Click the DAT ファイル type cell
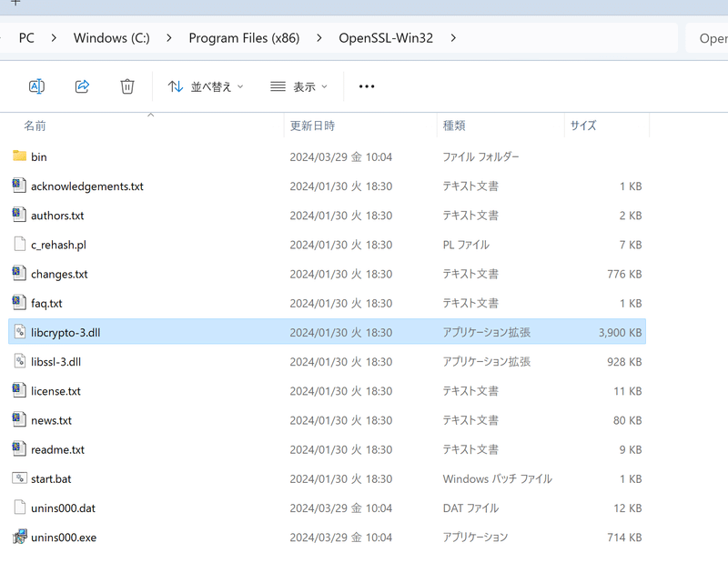 (470, 508)
